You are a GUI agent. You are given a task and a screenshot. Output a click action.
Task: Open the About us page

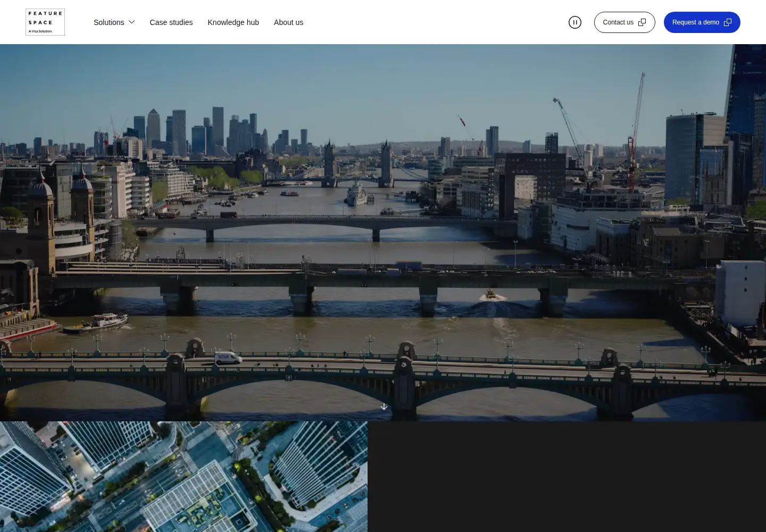(x=288, y=22)
